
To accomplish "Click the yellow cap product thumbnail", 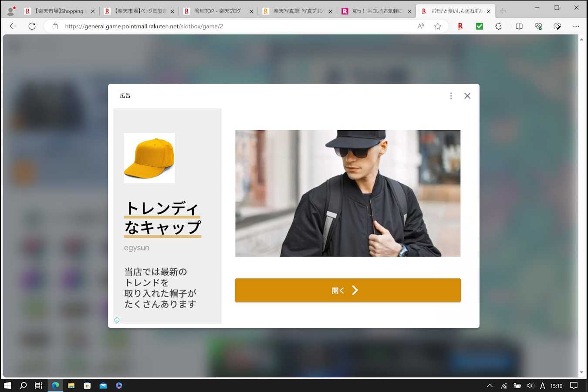I will (149, 158).
